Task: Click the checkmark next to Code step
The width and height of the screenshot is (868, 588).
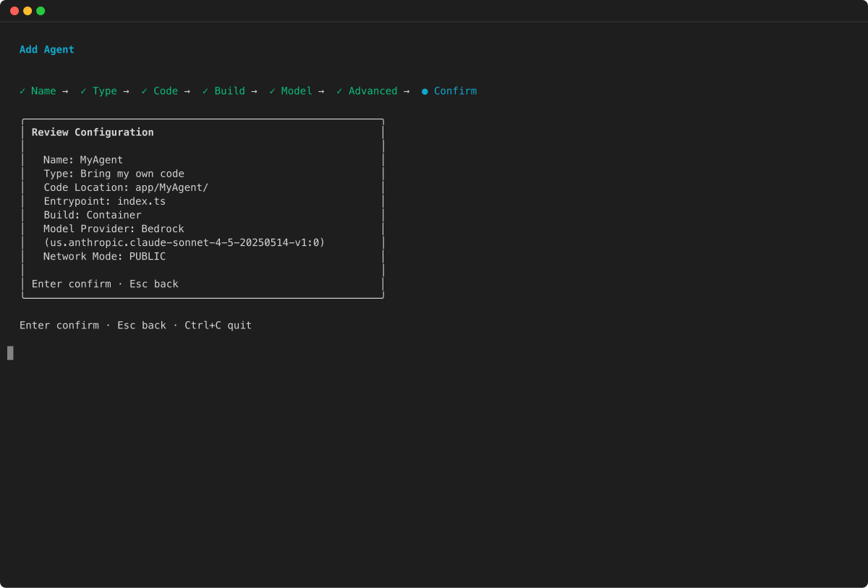Action: [x=145, y=91]
